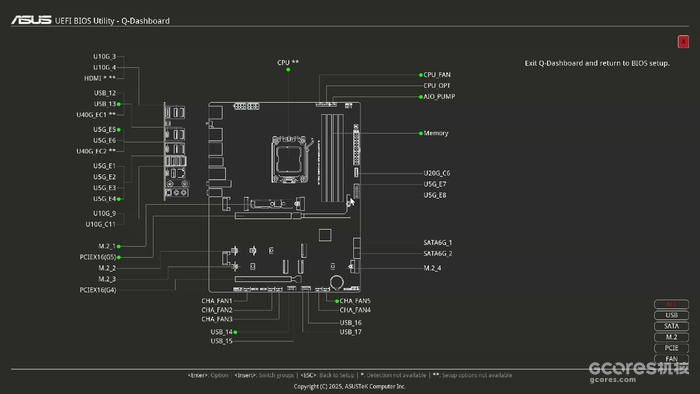Open the Memory slot entry

[436, 133]
